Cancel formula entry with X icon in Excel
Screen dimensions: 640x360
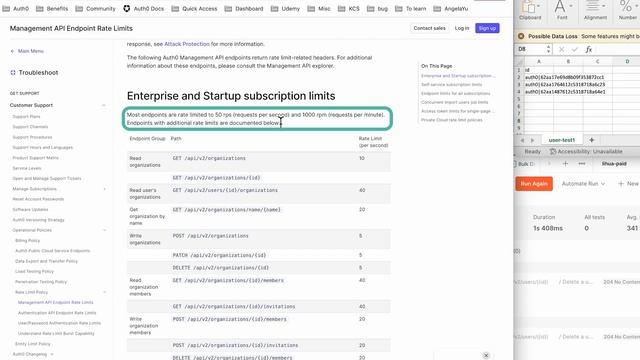(x=562, y=49)
